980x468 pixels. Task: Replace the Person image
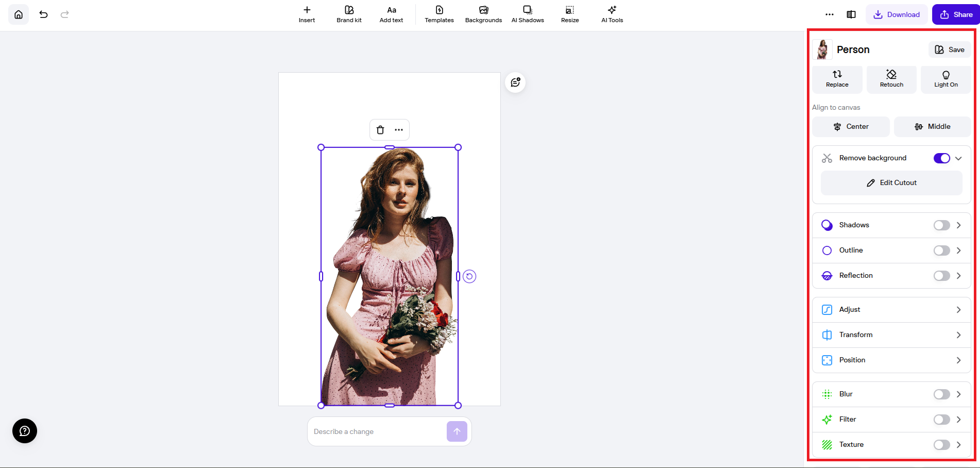click(837, 79)
